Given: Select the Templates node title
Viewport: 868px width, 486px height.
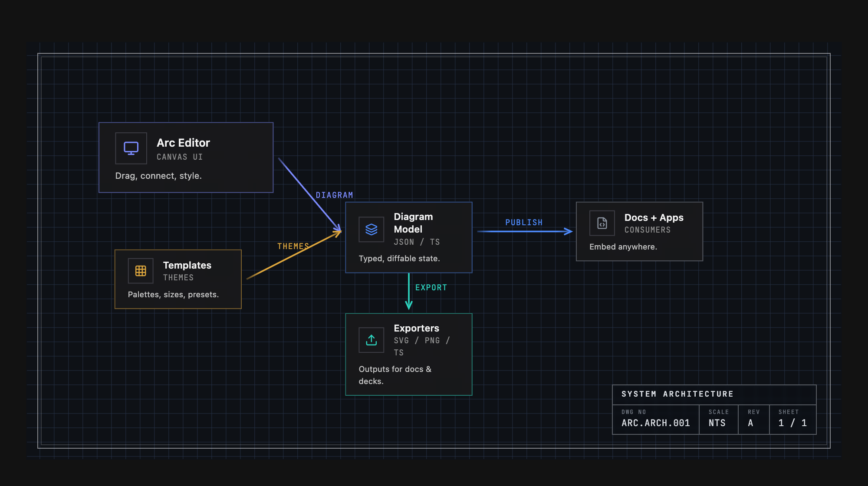Looking at the screenshot, I should 187,265.
